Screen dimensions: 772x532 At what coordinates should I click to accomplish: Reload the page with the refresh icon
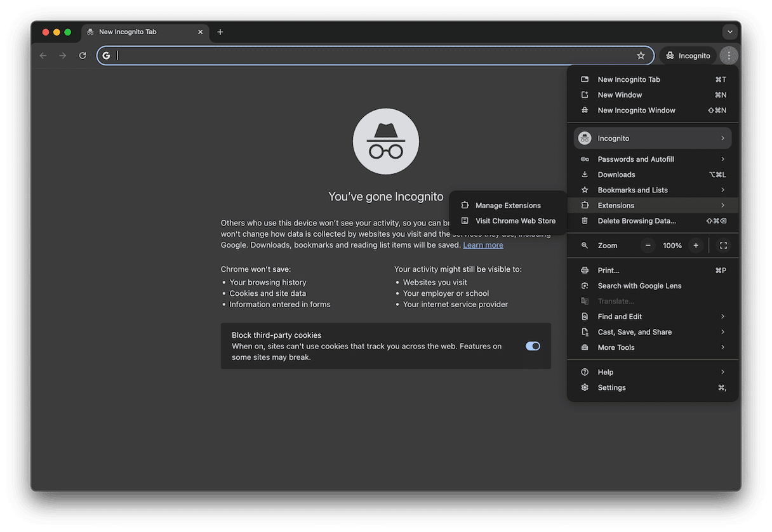click(83, 56)
